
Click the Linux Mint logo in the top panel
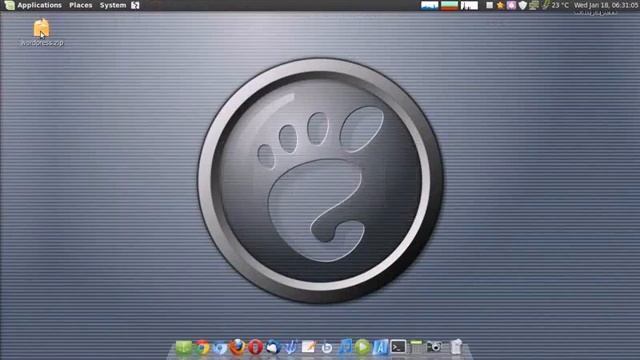pos(9,5)
